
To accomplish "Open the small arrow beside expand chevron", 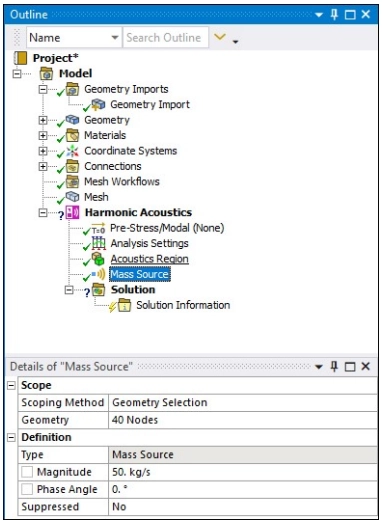I will click(x=235, y=42).
